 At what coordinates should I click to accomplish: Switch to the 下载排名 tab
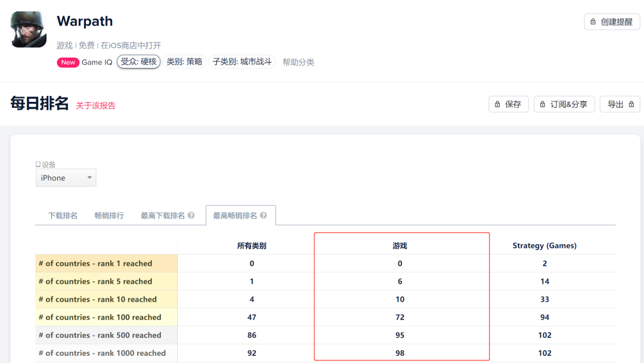click(x=63, y=215)
